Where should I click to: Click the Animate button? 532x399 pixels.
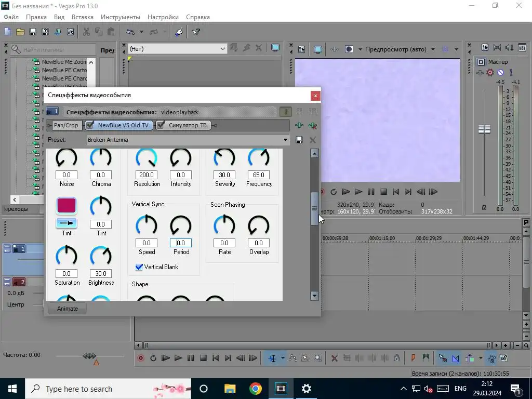click(67, 309)
